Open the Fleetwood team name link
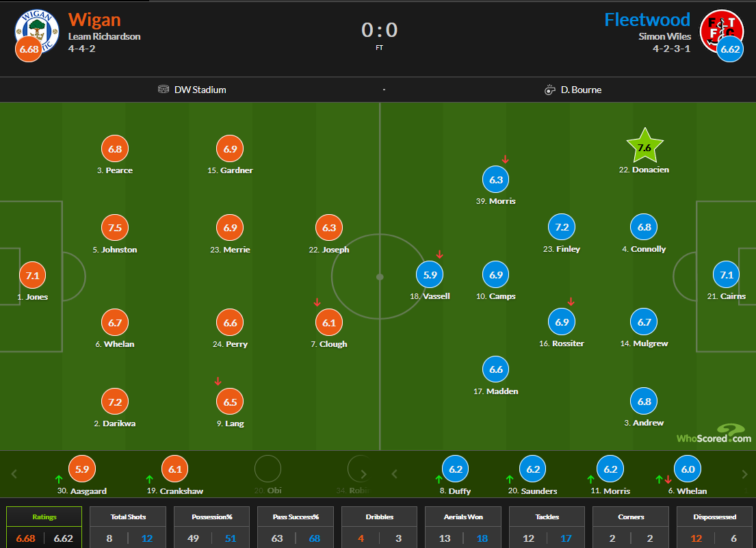Image resolution: width=756 pixels, height=548 pixels. [x=647, y=19]
